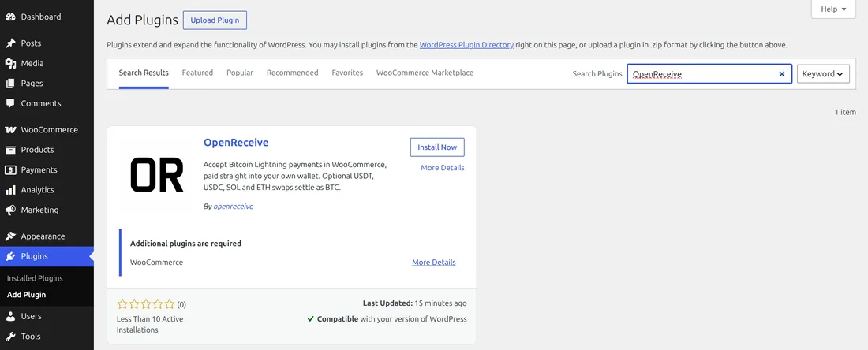Switch to the Recommended tab

pos(292,73)
